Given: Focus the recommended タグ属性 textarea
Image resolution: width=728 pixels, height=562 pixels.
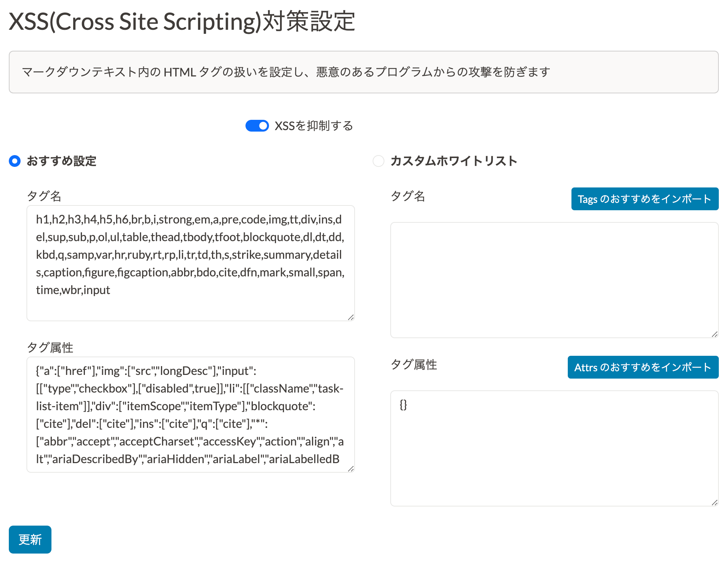Looking at the screenshot, I should coord(191,415).
